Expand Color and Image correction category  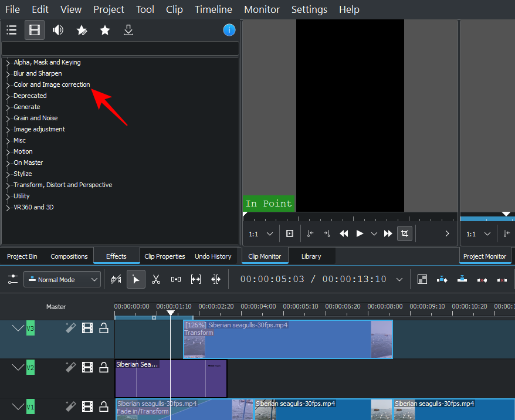(8, 85)
